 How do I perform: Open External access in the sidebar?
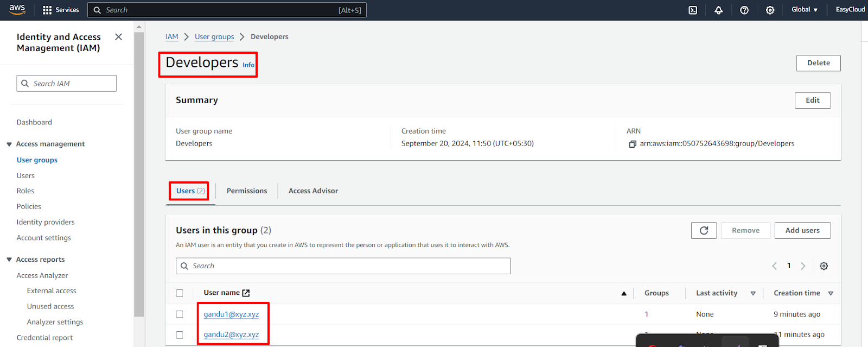52,291
